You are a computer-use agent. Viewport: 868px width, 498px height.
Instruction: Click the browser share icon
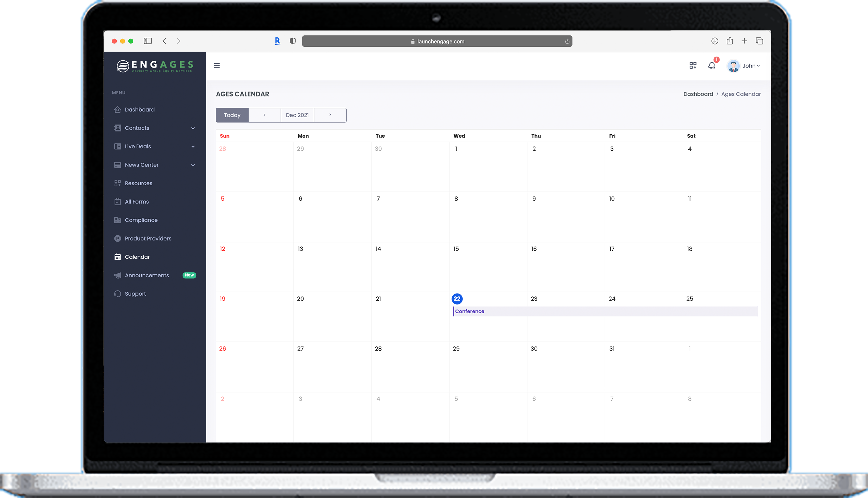(730, 41)
